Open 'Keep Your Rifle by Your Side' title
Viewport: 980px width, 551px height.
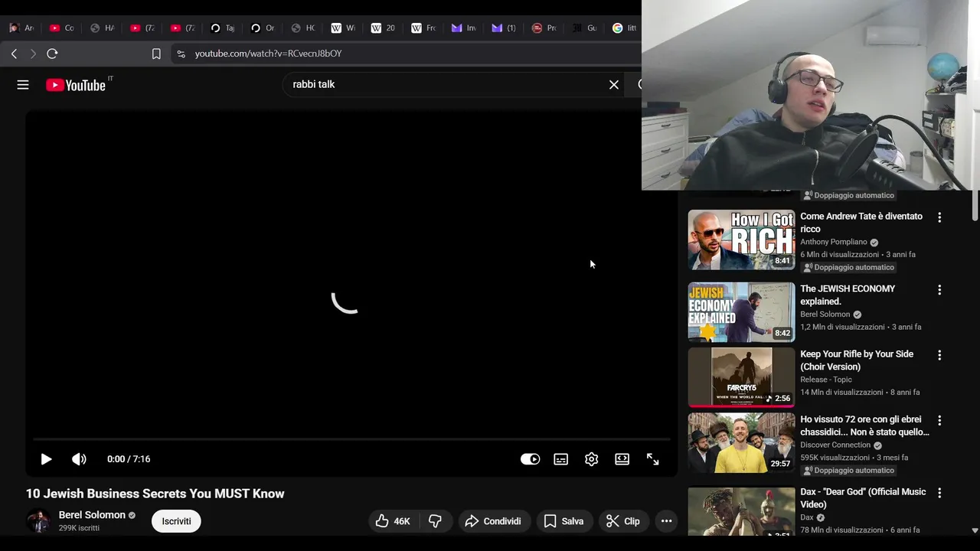857,360
